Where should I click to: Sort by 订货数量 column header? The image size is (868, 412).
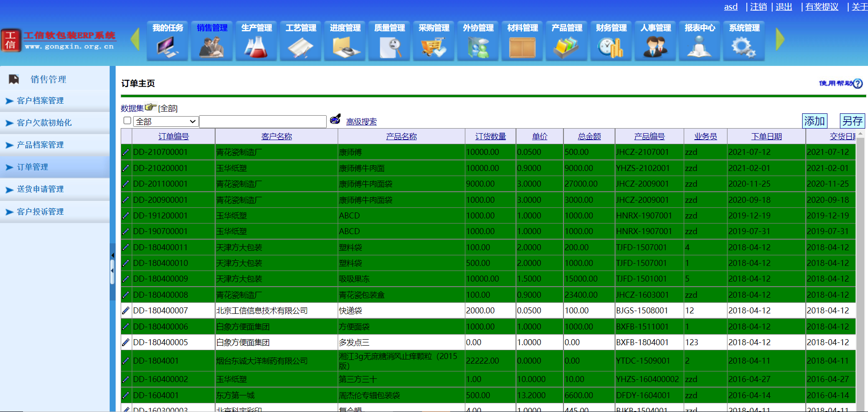coord(491,136)
